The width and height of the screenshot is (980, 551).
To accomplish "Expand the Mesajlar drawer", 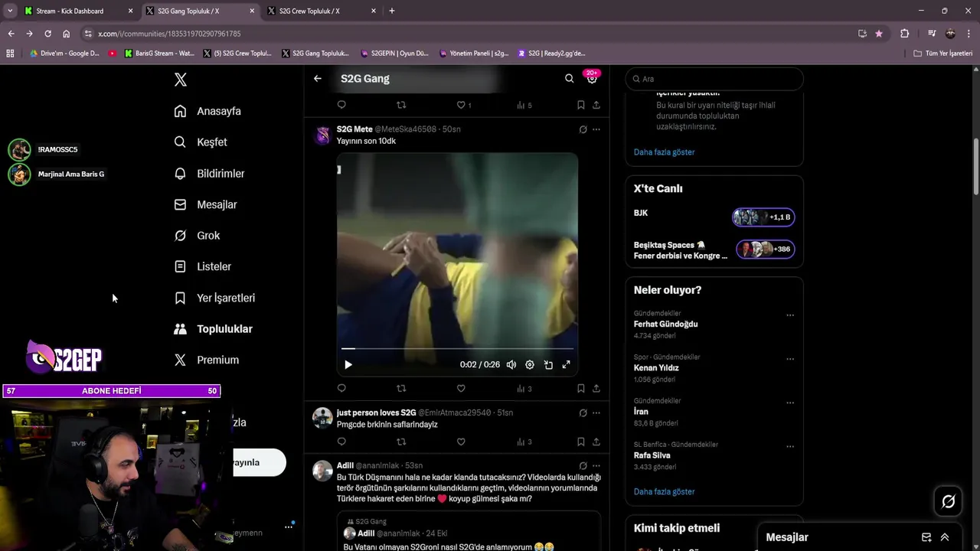I will tap(945, 537).
